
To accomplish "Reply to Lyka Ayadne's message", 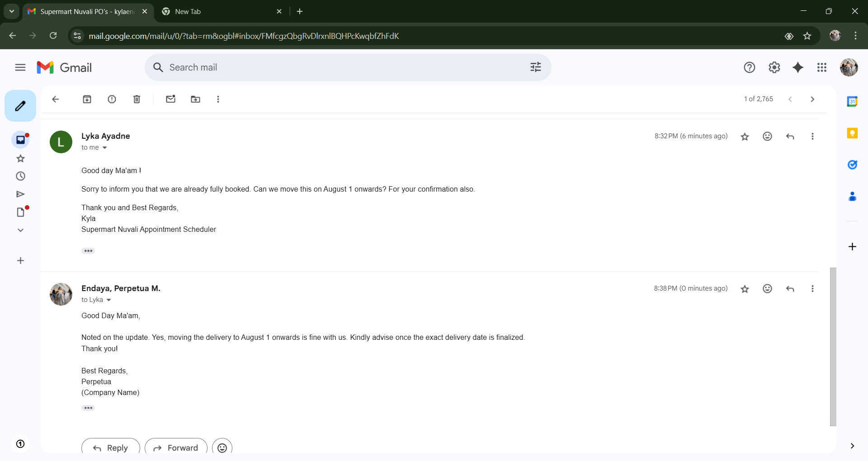I will (x=790, y=136).
